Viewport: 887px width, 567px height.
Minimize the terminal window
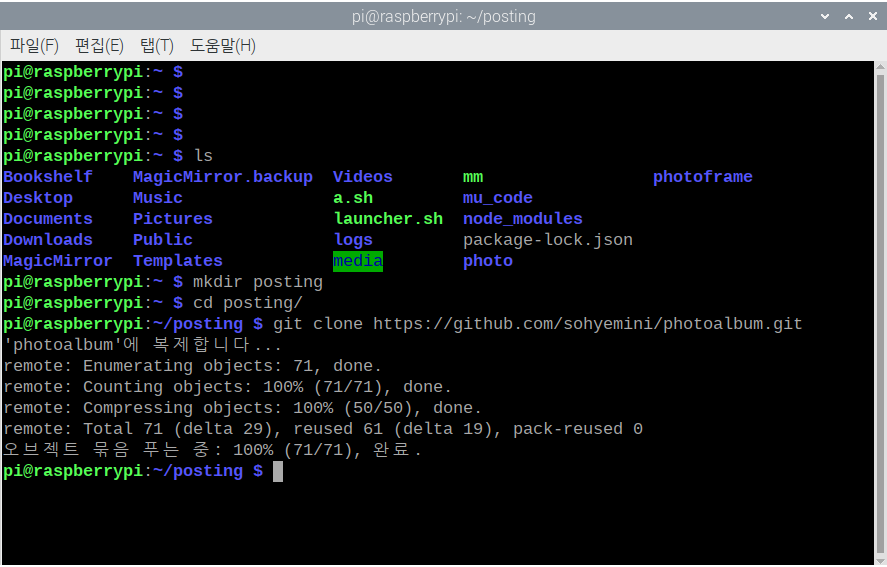(x=825, y=16)
